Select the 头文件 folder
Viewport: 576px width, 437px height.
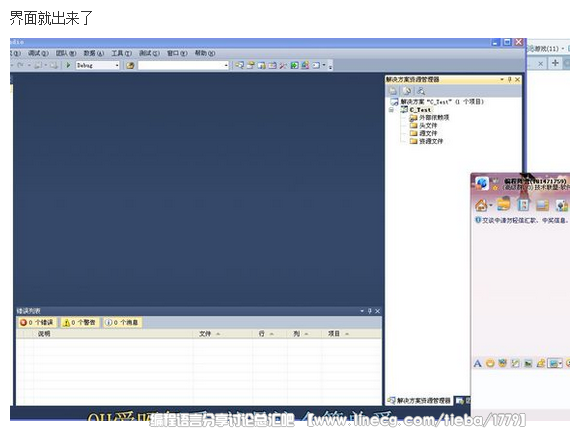[423, 125]
